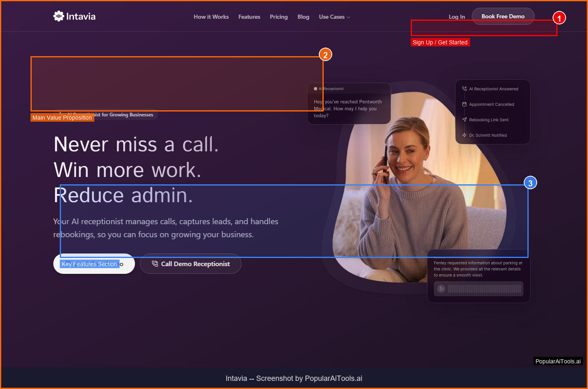Click the paper plane icon beside Rebooking Link Sent
This screenshot has height=389, width=588.
click(464, 120)
